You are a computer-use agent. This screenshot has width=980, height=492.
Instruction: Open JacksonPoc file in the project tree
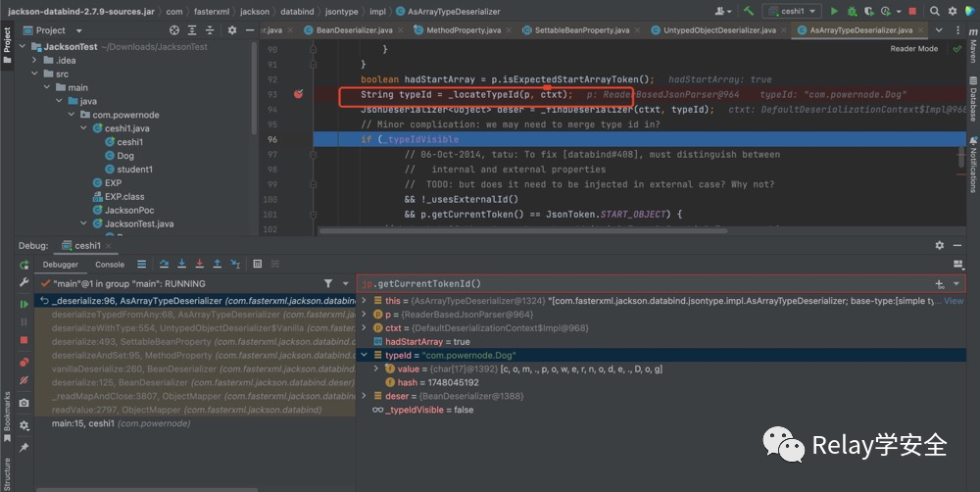tap(128, 210)
